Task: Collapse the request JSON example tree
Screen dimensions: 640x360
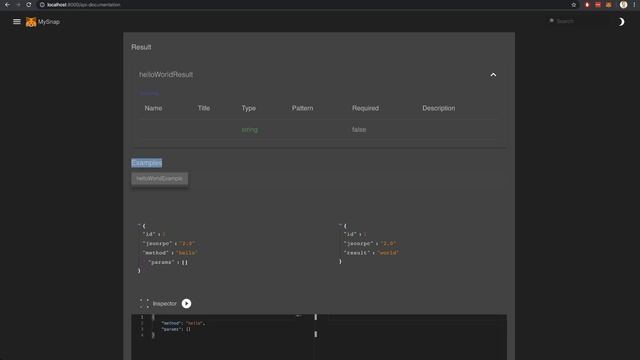Action: tap(140, 225)
